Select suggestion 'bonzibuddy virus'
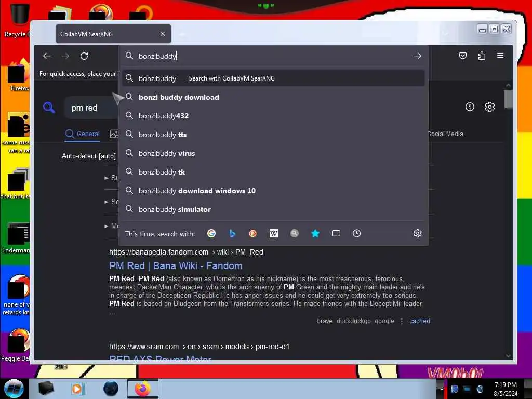Viewport: 532px width, 399px height. pyautogui.click(x=273, y=153)
